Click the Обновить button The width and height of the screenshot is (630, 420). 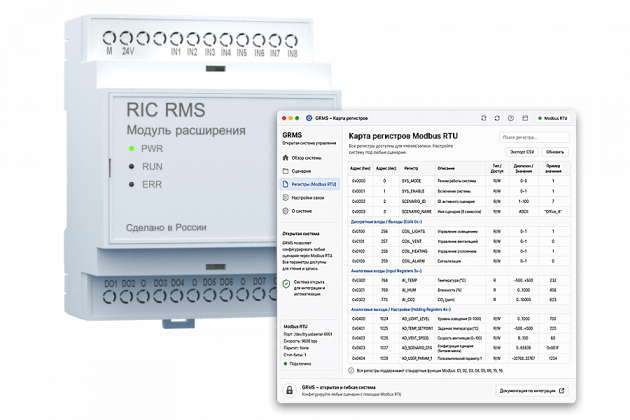tap(555, 152)
